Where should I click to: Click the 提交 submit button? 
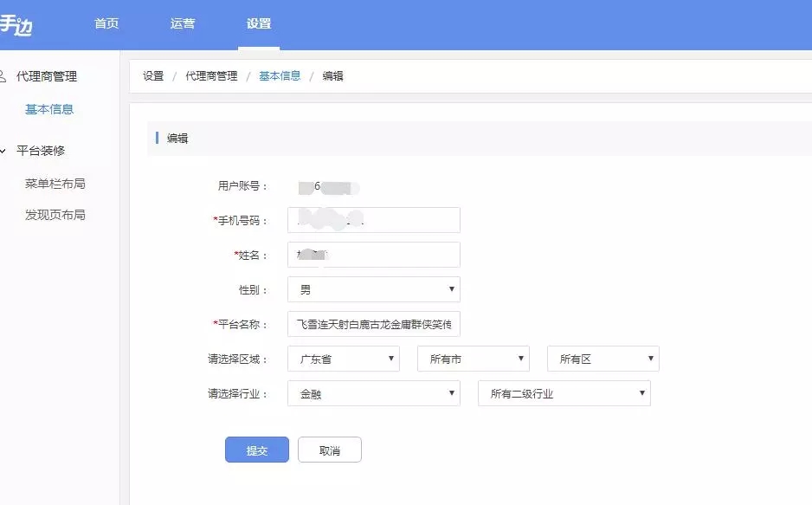tap(257, 450)
